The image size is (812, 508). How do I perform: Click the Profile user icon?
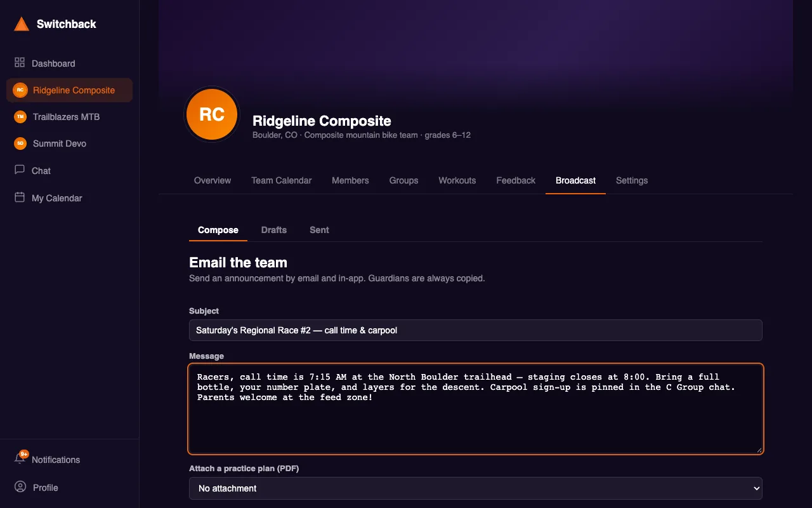click(x=20, y=487)
